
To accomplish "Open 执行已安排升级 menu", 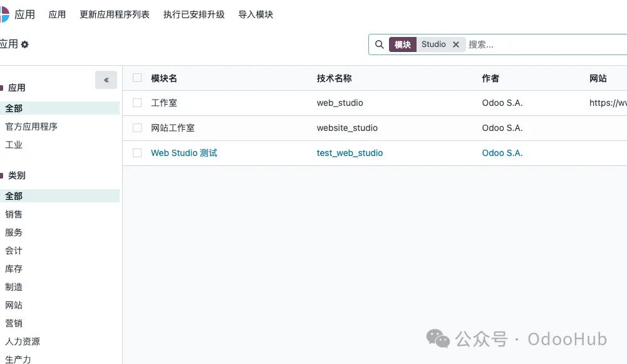I will [194, 14].
